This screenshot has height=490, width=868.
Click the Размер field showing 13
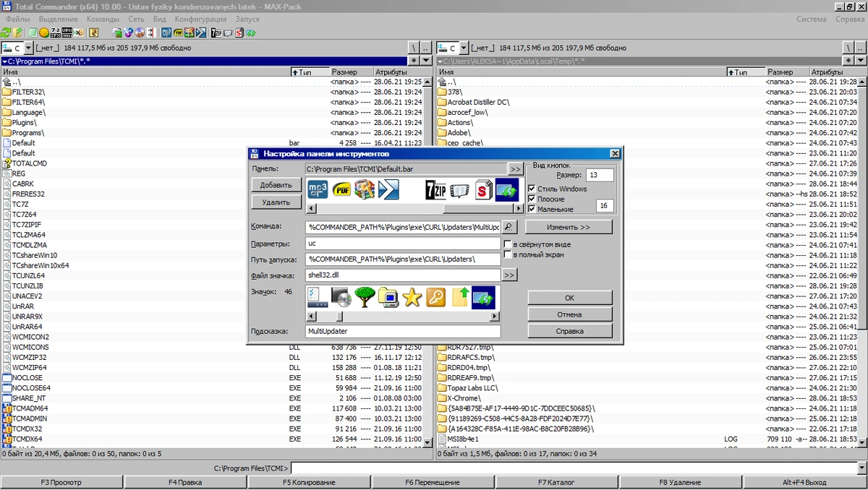[599, 175]
